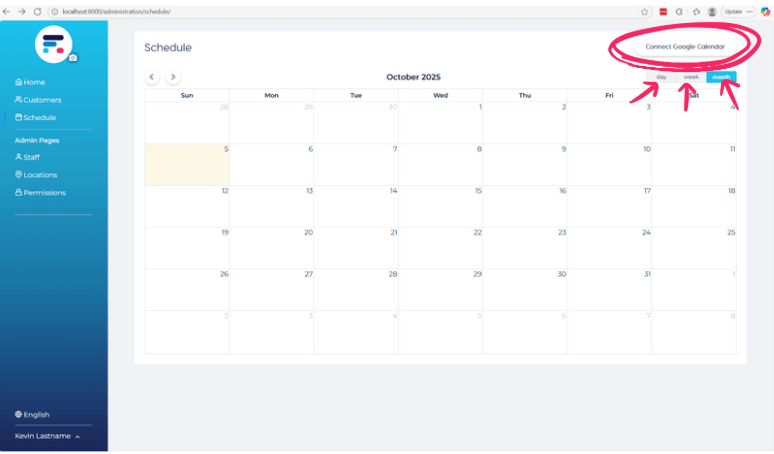Open the English language selector
The image size is (774, 454).
click(x=33, y=414)
